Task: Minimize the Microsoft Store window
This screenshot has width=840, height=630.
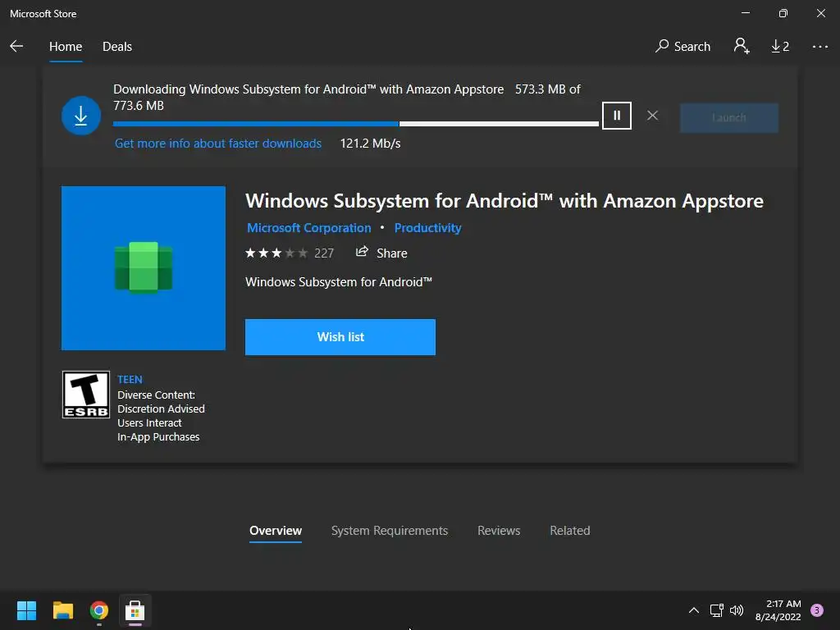Action: (x=745, y=13)
